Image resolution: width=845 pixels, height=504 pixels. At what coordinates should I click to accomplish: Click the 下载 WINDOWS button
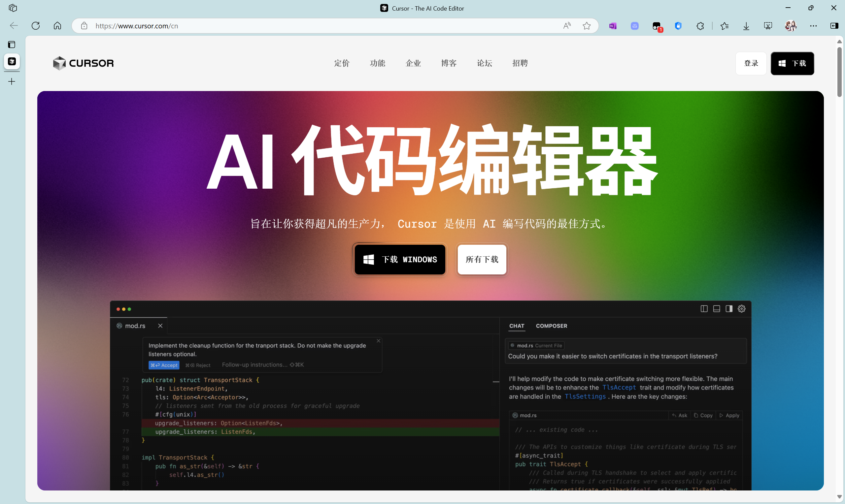pyautogui.click(x=400, y=260)
